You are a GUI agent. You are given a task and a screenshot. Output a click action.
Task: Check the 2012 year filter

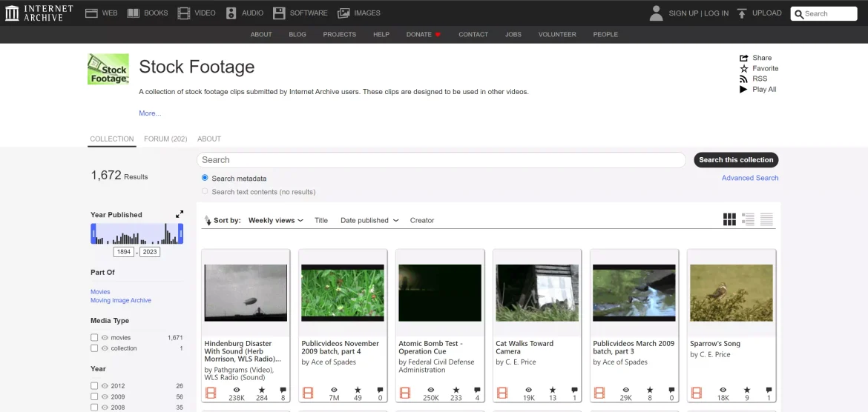click(94, 386)
